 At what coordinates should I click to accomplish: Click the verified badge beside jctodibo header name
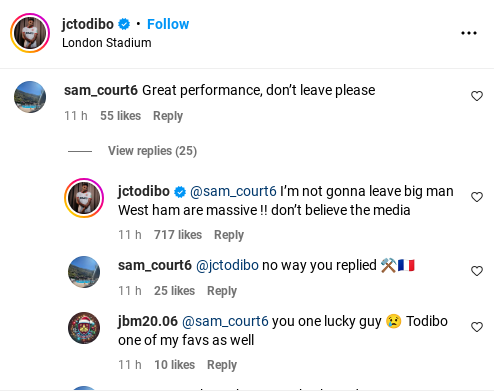[x=124, y=24]
